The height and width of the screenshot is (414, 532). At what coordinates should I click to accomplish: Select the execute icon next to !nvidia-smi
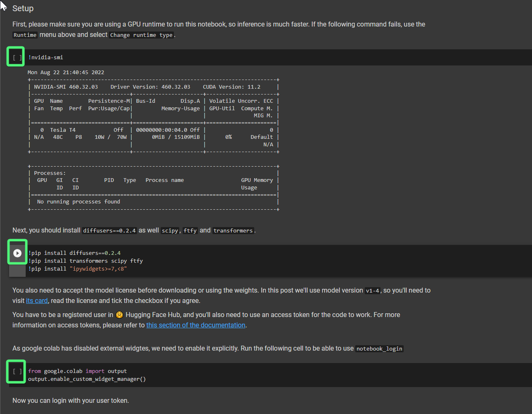point(15,57)
